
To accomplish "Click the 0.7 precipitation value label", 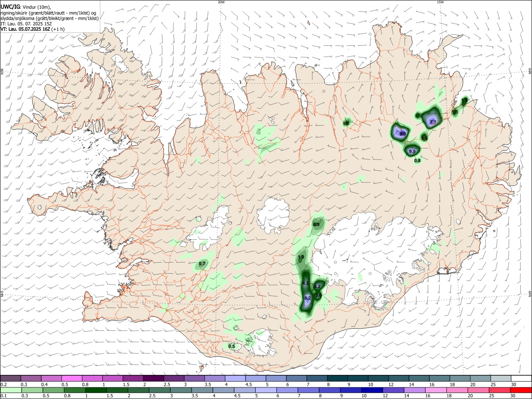I will 202,264.
